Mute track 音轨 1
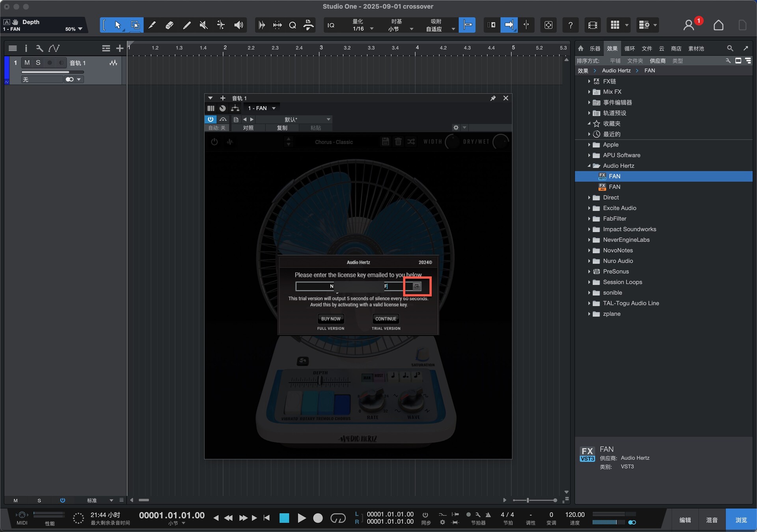The height and width of the screenshot is (532, 757). (27, 63)
